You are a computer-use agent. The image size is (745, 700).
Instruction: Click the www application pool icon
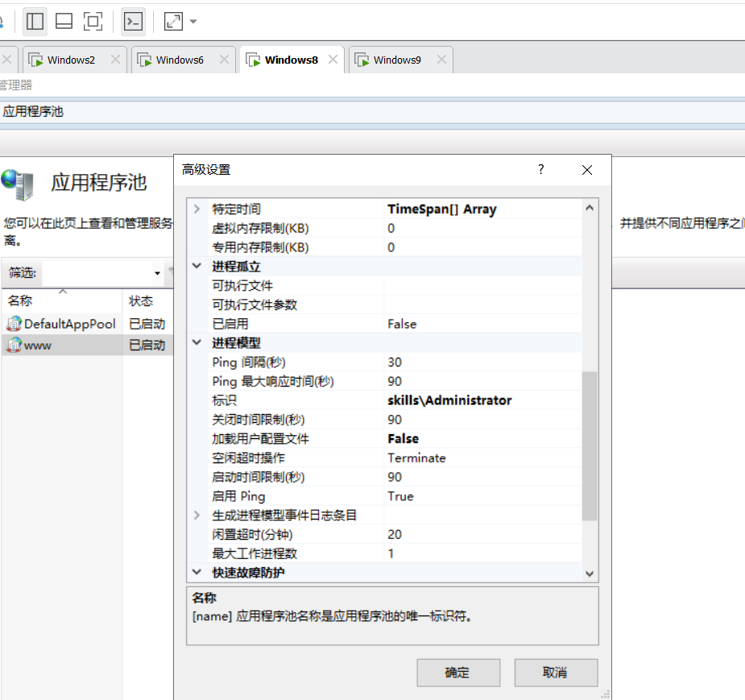tap(14, 346)
